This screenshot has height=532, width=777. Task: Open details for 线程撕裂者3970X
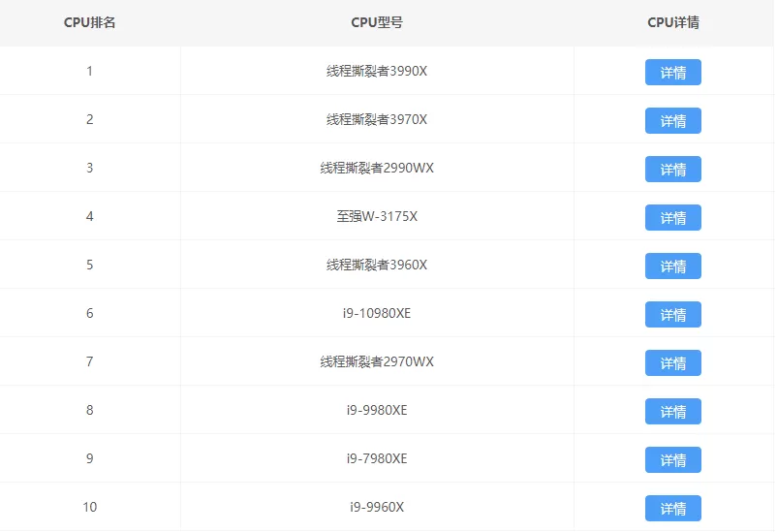(x=672, y=120)
